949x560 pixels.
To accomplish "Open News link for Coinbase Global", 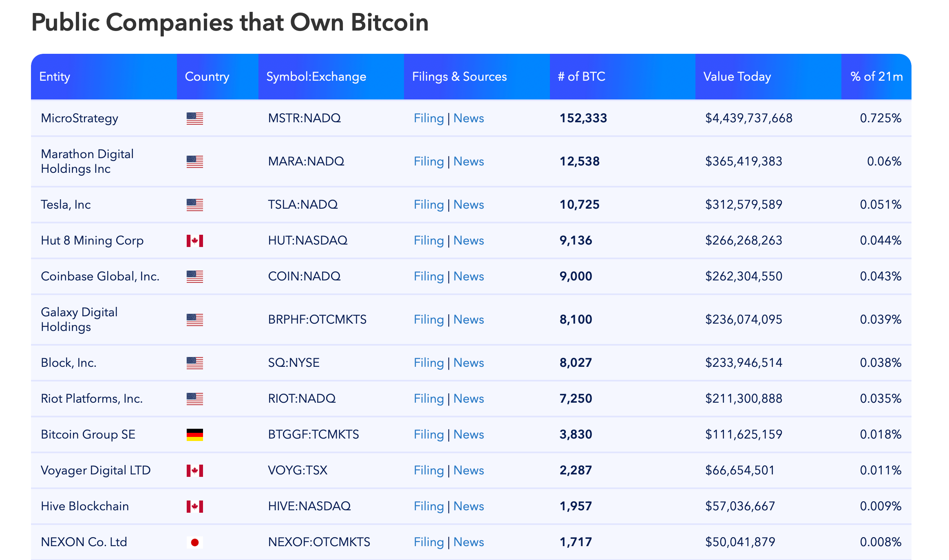I will tap(468, 276).
